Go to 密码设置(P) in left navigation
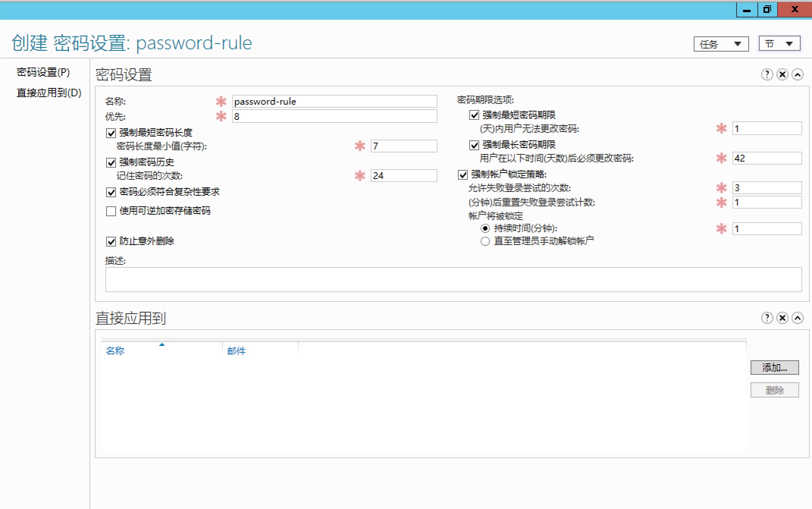 point(43,72)
